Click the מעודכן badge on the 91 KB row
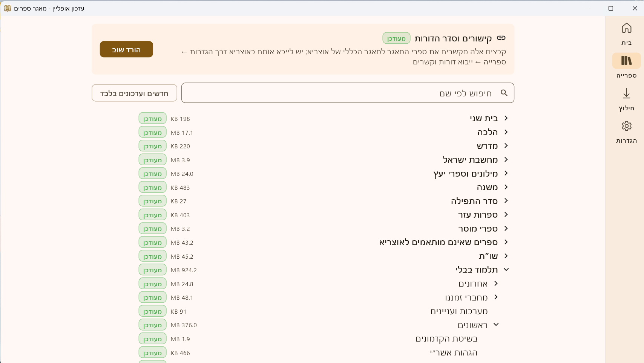 click(152, 311)
